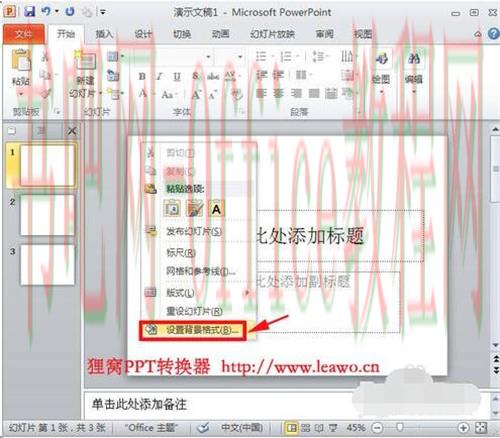The image size is (500, 438).
Task: Click the zoom slider handle
Action: [400, 427]
